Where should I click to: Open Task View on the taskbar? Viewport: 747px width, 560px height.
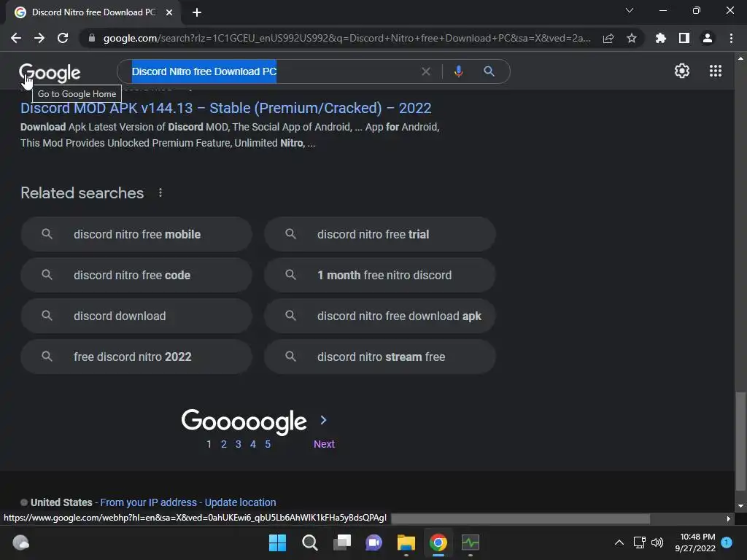point(341,542)
